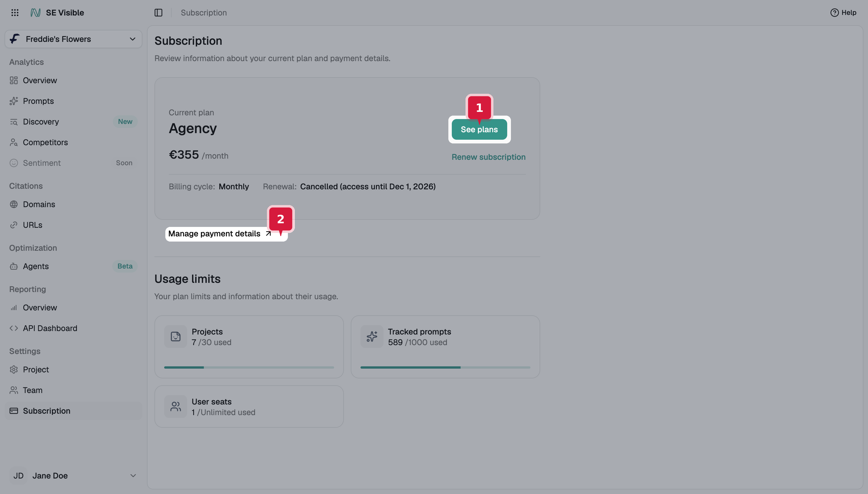Open the apps grid launcher icon
The image size is (868, 494).
pos(15,13)
